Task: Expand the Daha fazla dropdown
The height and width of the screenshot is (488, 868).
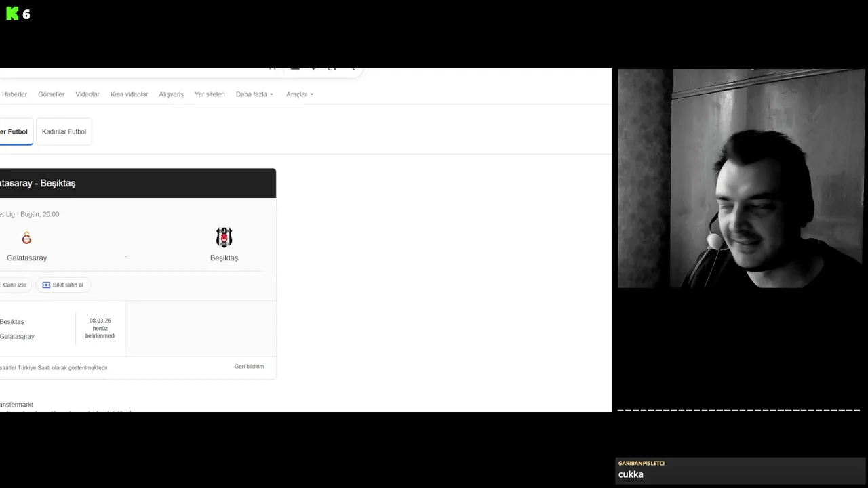Action: (254, 94)
